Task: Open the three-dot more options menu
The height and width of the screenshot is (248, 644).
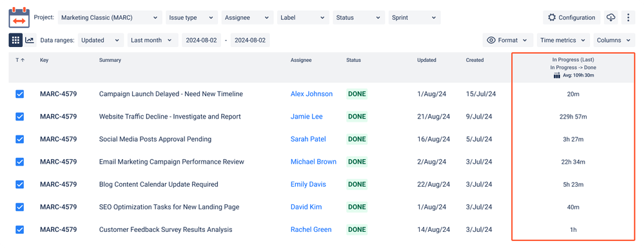Action: (x=629, y=17)
